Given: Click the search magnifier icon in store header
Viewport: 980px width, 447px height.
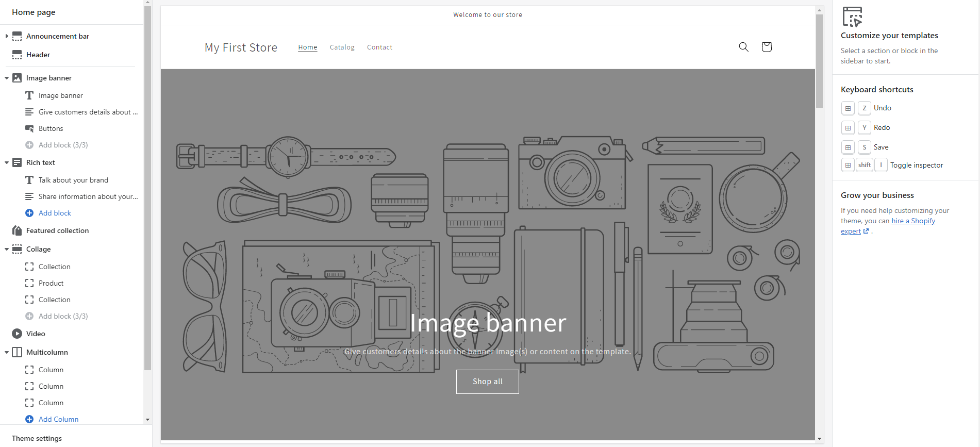Looking at the screenshot, I should (743, 47).
